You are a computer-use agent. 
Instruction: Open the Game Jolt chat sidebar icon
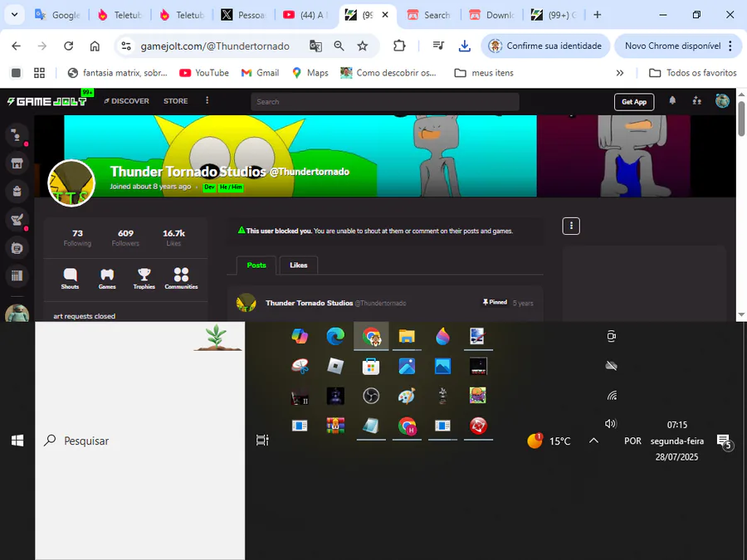(x=17, y=135)
